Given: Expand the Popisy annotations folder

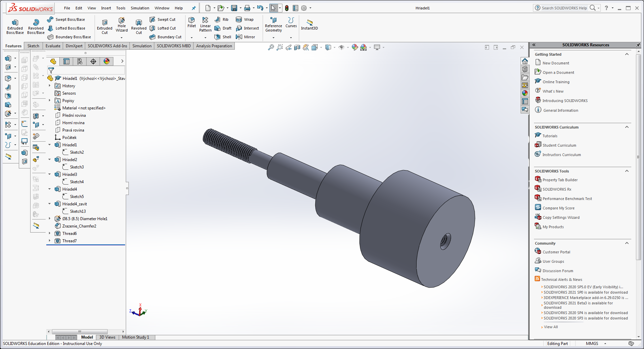Looking at the screenshot, I should (x=50, y=101).
